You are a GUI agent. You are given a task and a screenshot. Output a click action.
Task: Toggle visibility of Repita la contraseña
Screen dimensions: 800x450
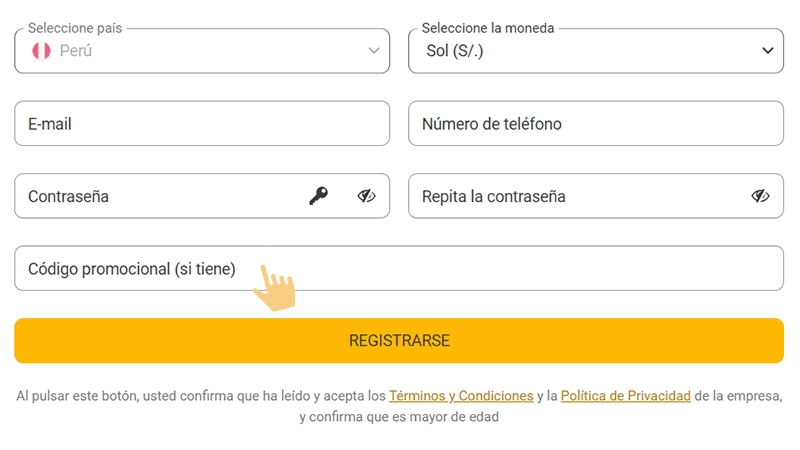(x=760, y=196)
